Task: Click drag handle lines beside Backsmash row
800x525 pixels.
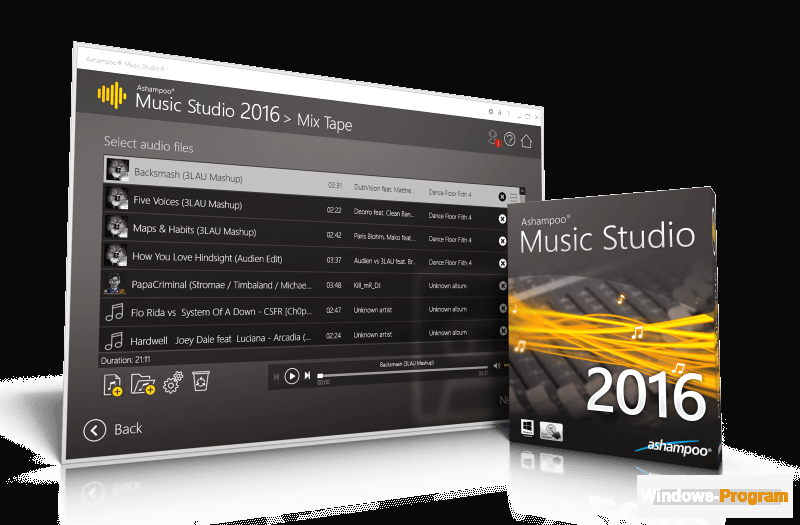Action: [514, 197]
